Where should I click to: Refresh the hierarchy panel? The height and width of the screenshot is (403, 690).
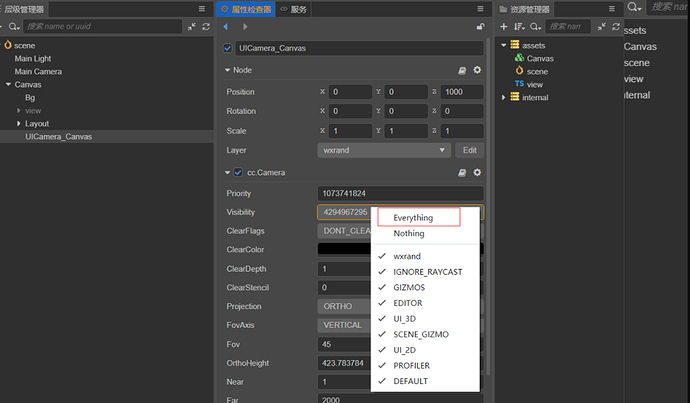[206, 27]
